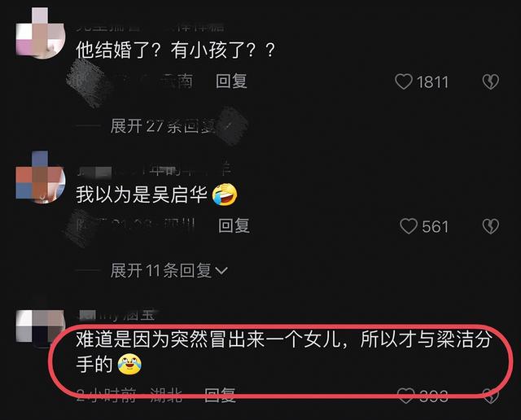Expand 27 replies under first comment
Image resolution: width=521 pixels, height=420 pixels.
tap(163, 126)
